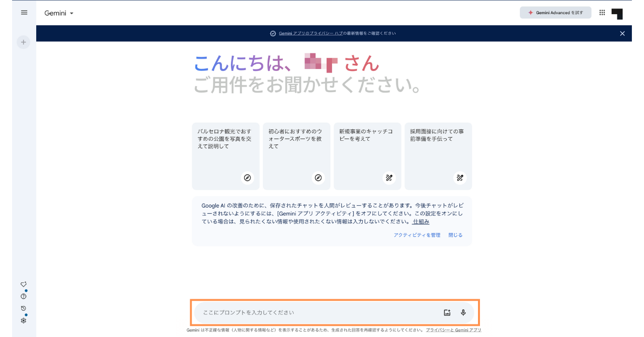Open the hamburger main menu
This screenshot has width=644, height=337.
pos(24,13)
